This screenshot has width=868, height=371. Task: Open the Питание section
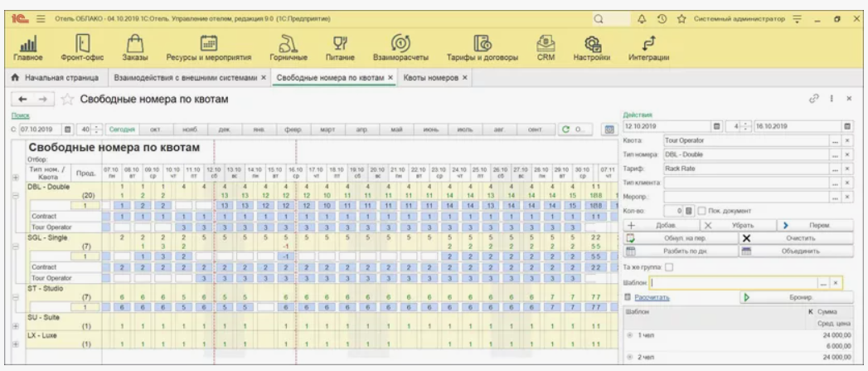(x=340, y=48)
